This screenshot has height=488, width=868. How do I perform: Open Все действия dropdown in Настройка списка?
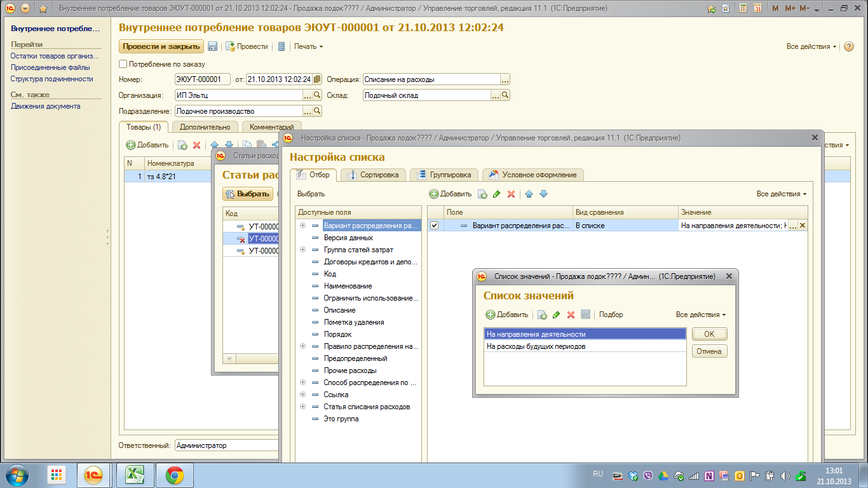click(x=782, y=194)
